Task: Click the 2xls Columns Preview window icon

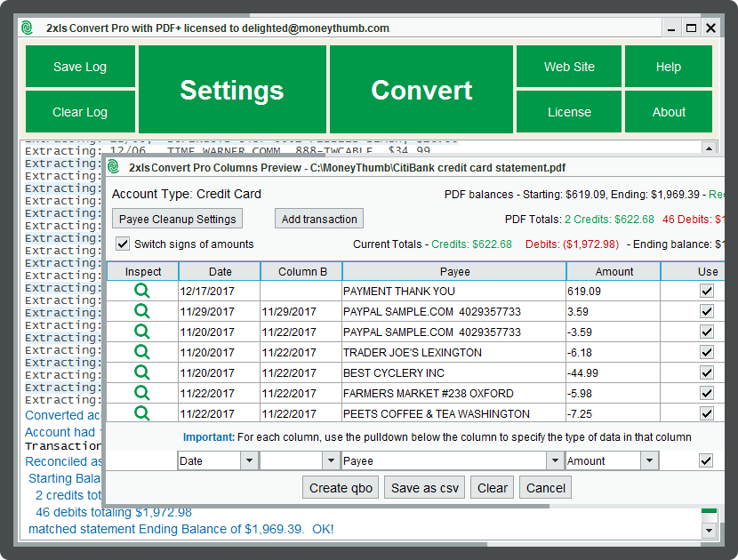Action: (x=114, y=167)
